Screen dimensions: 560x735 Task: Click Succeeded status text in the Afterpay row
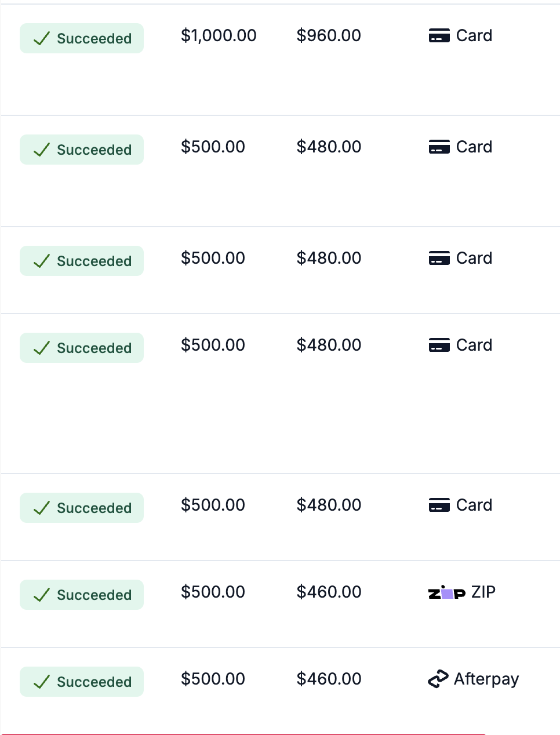pyautogui.click(x=94, y=682)
